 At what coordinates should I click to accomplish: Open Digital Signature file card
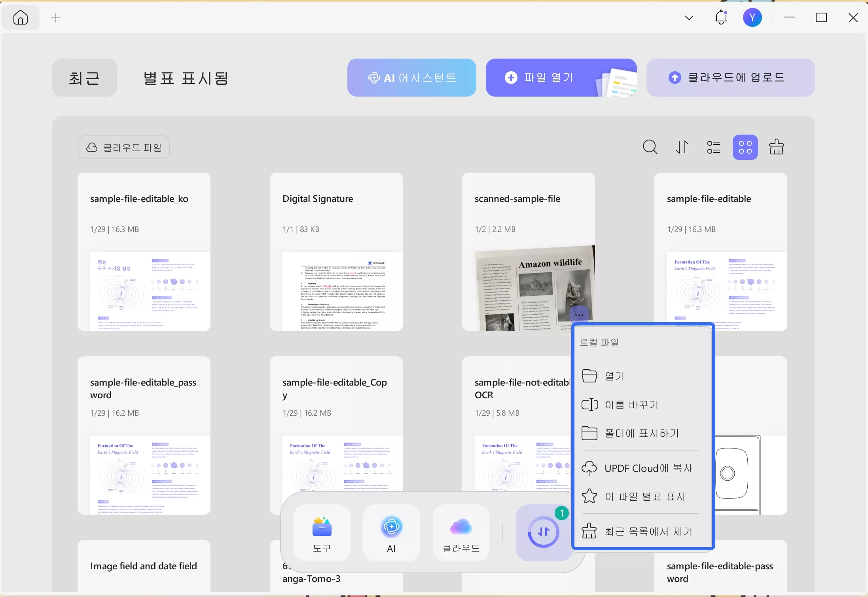[x=336, y=252]
